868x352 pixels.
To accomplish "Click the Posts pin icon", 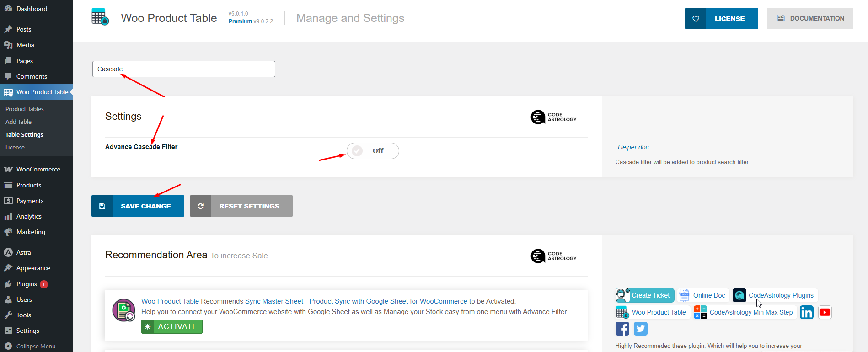I will (x=8, y=29).
